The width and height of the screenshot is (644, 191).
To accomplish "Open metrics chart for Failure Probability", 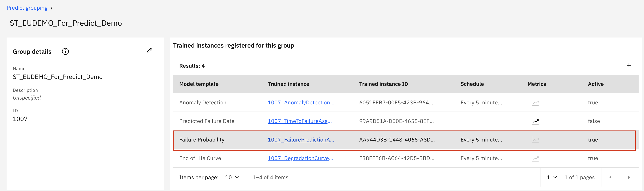I will 535,140.
